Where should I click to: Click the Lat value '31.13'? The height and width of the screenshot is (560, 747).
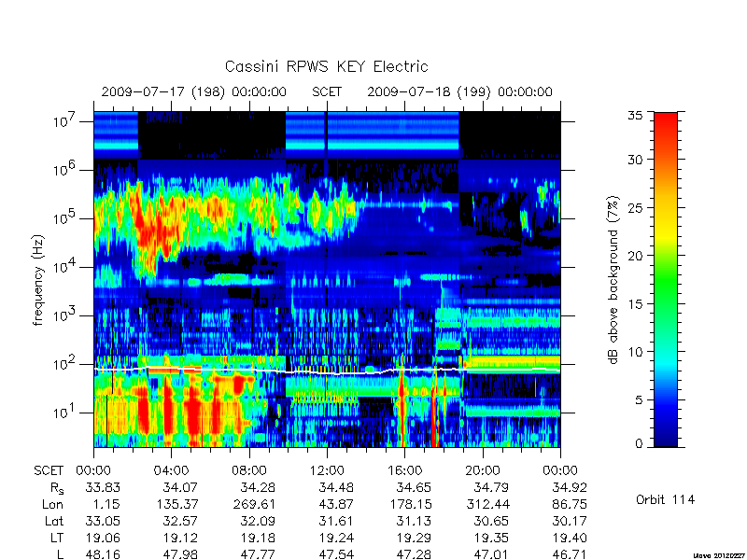click(x=414, y=521)
